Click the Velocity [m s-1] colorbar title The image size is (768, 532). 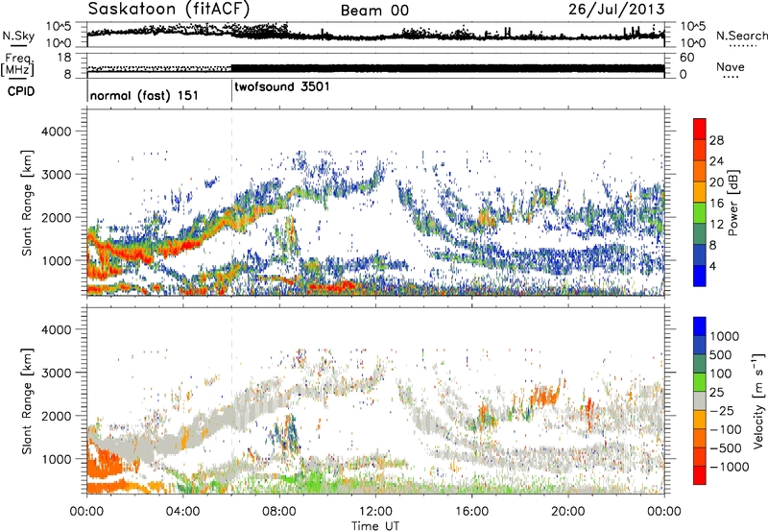[758, 400]
